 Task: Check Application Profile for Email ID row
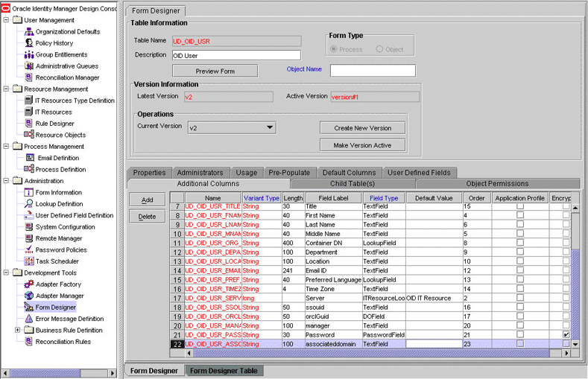(520, 270)
